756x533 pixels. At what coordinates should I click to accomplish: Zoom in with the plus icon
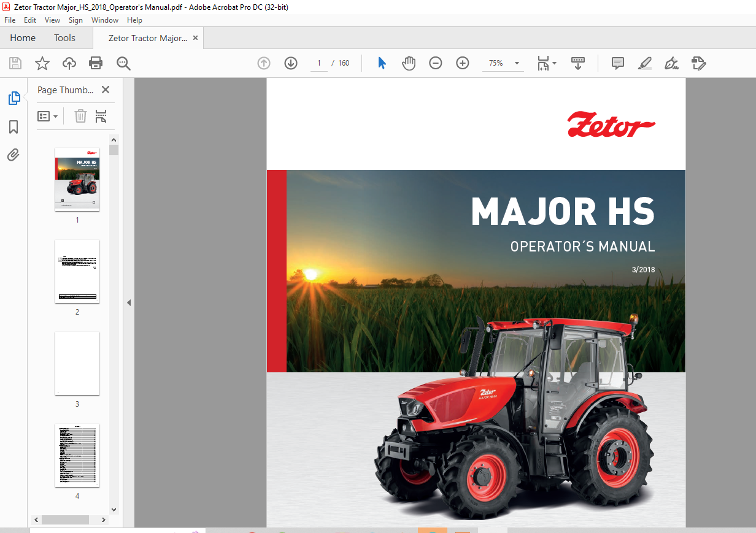(463, 63)
